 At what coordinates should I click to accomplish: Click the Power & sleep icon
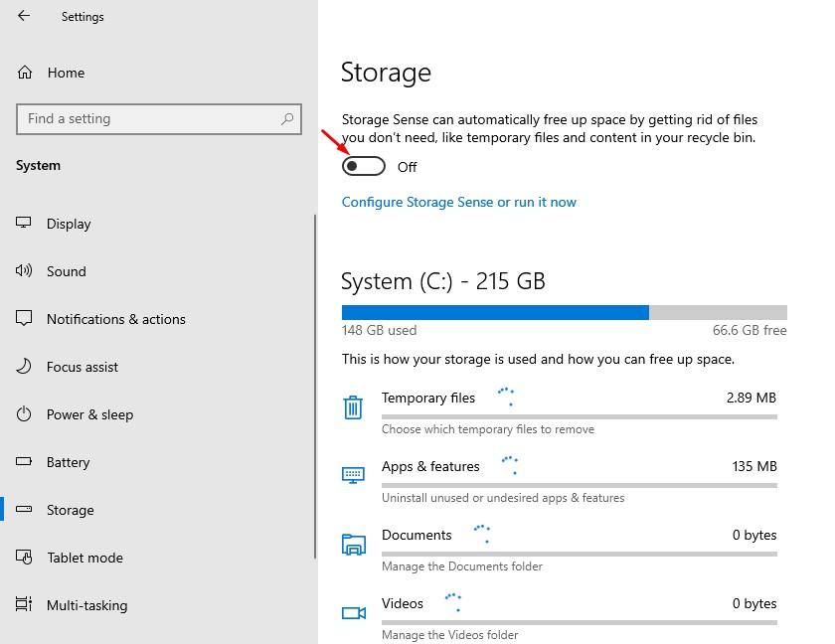coord(23,414)
